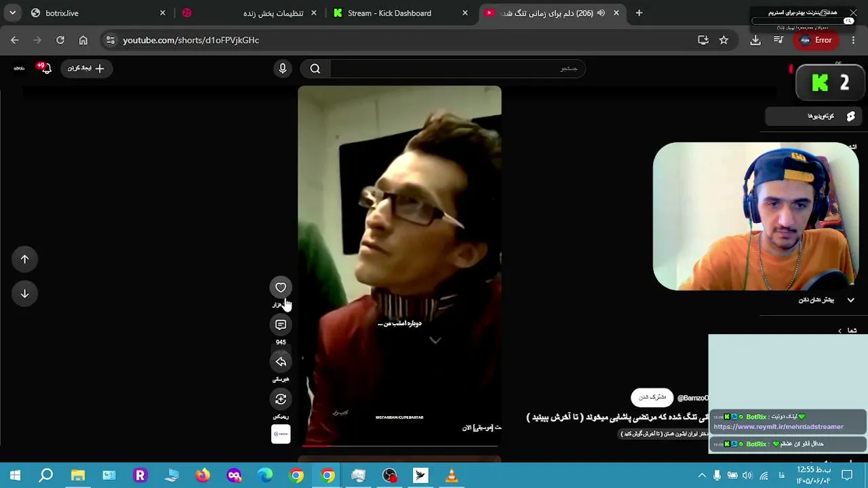868x488 pixels.
Task: Reload the current page
Action: pos(60,40)
